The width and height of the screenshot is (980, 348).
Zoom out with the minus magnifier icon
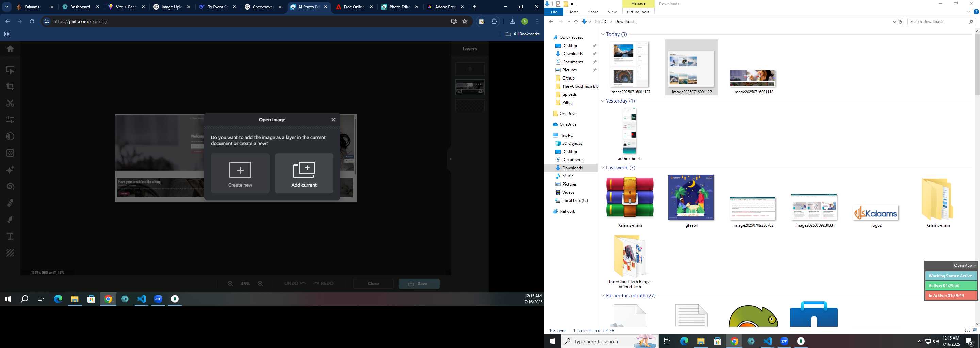coord(230,284)
